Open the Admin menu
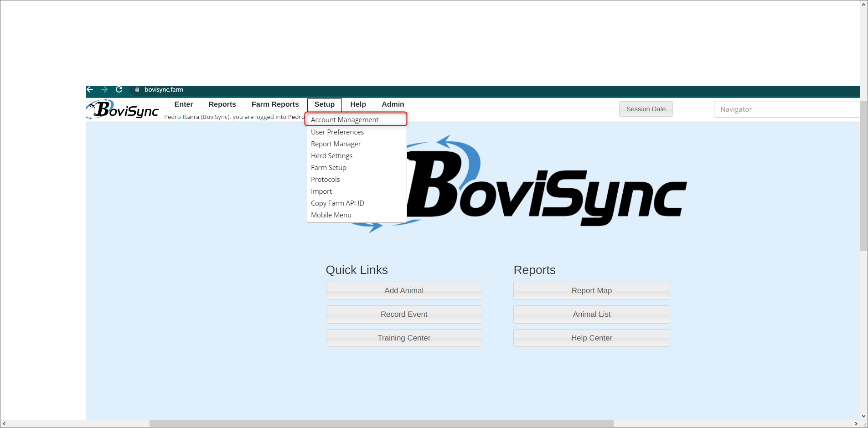Viewport: 868px width, 428px height. point(393,104)
